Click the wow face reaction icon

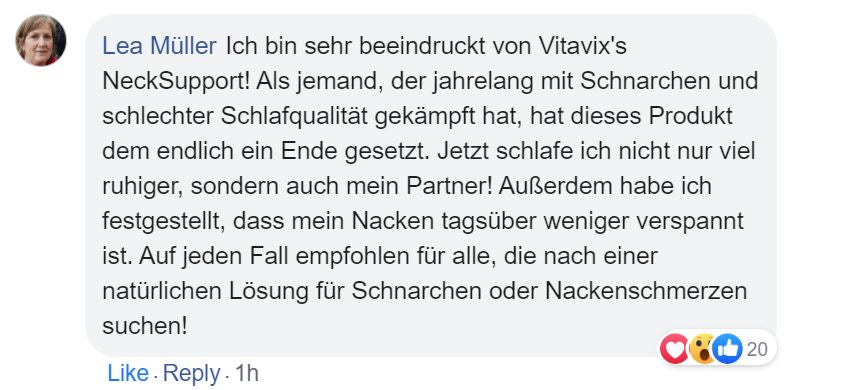point(702,349)
